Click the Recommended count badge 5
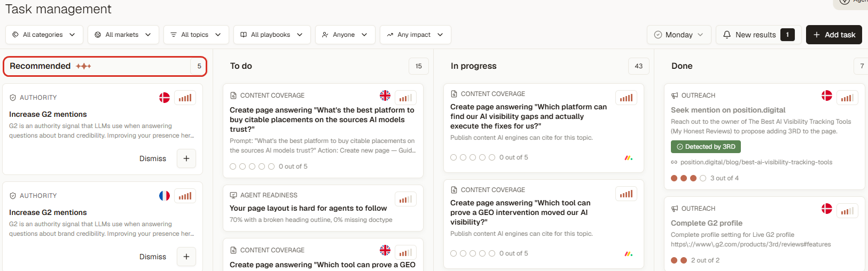This screenshot has width=868, height=271. pyautogui.click(x=199, y=66)
